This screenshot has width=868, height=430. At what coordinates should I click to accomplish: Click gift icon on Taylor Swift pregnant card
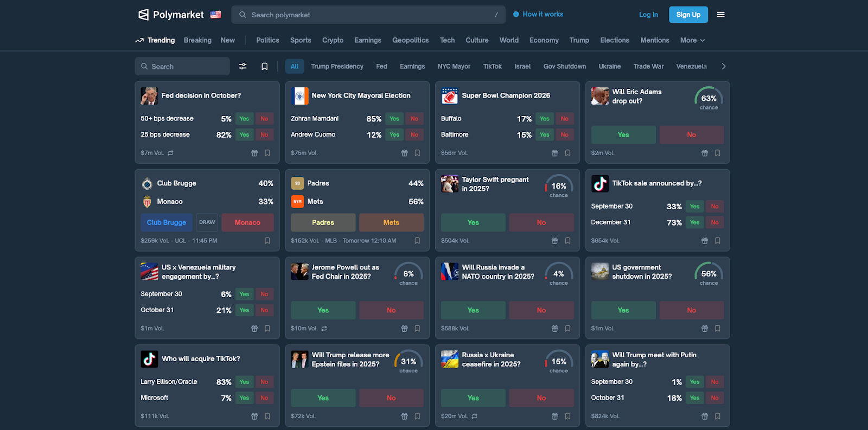pyautogui.click(x=554, y=241)
